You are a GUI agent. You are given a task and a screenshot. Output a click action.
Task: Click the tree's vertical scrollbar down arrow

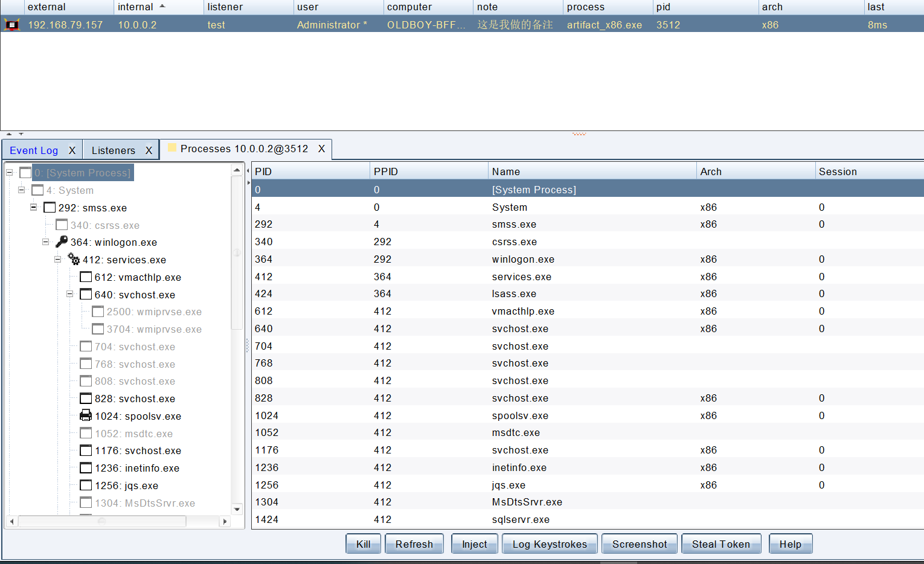[237, 509]
